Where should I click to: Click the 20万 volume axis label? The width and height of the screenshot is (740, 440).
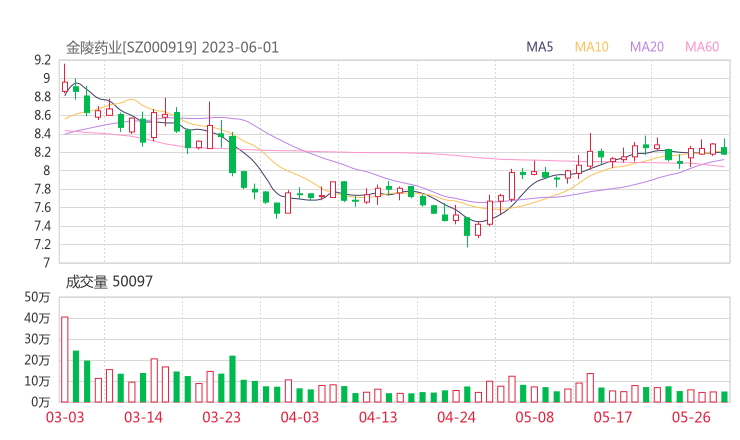click(37, 360)
